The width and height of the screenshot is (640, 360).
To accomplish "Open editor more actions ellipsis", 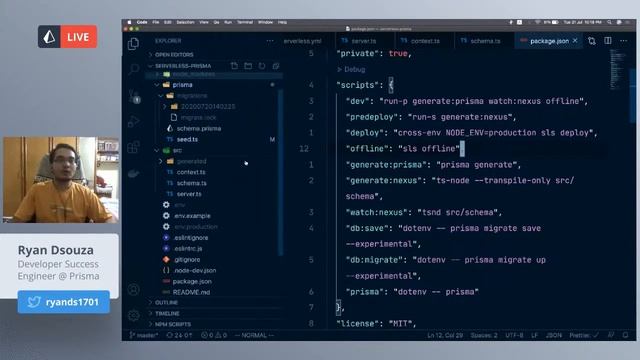I will click(x=623, y=41).
